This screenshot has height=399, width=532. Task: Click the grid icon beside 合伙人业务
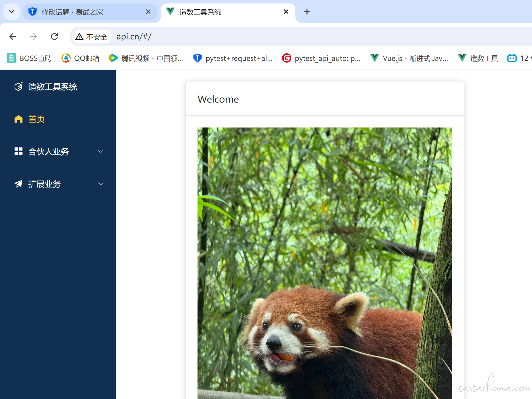[19, 151]
